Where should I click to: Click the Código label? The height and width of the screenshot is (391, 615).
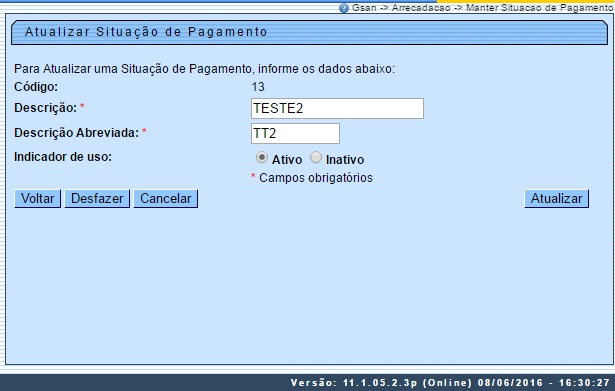coord(36,87)
